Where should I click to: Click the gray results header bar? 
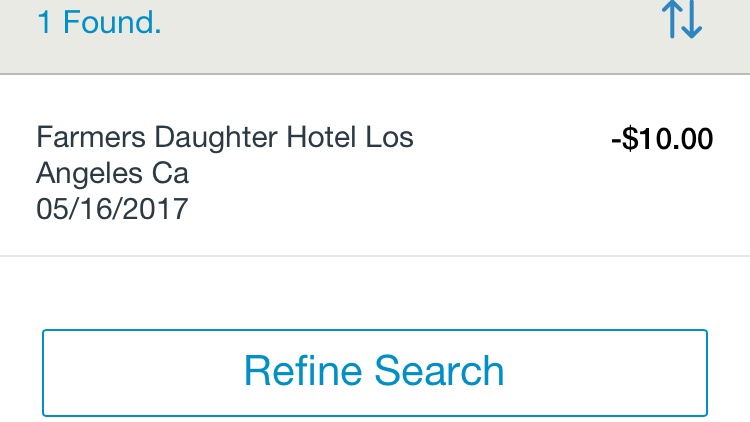pos(375,37)
